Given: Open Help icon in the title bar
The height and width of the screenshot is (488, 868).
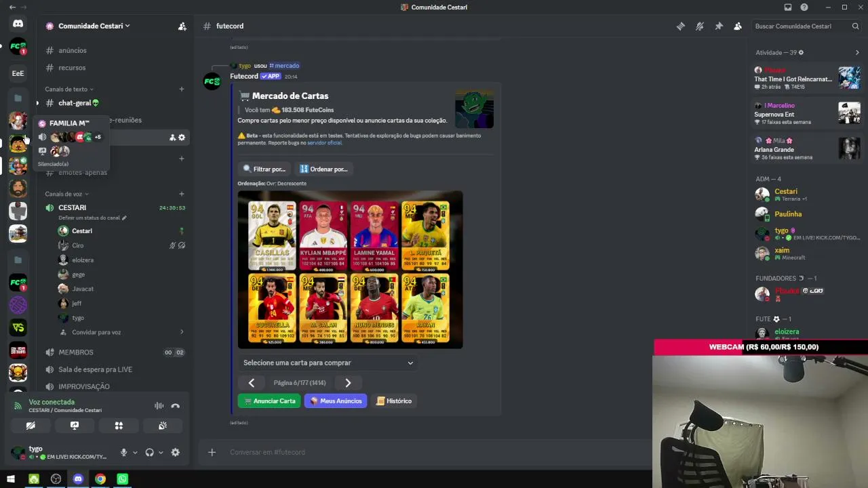Looking at the screenshot, I should 804,7.
